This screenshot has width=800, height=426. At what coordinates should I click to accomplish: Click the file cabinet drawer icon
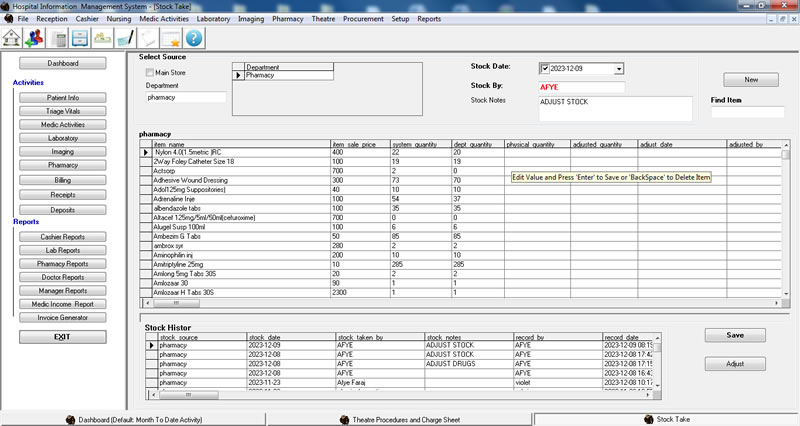[x=81, y=38]
